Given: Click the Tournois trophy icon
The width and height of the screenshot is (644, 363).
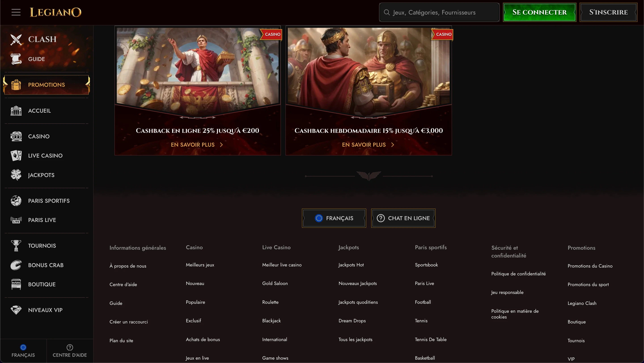Looking at the screenshot, I should point(16,246).
